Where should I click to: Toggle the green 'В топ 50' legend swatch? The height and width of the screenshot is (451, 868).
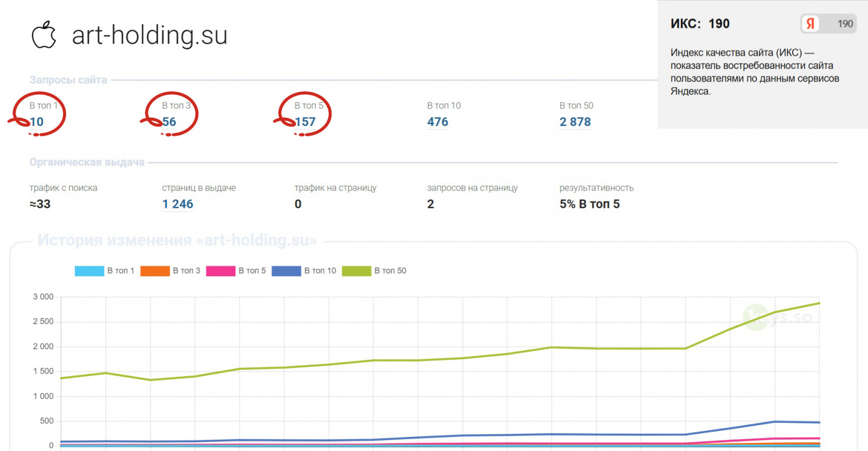click(x=356, y=271)
